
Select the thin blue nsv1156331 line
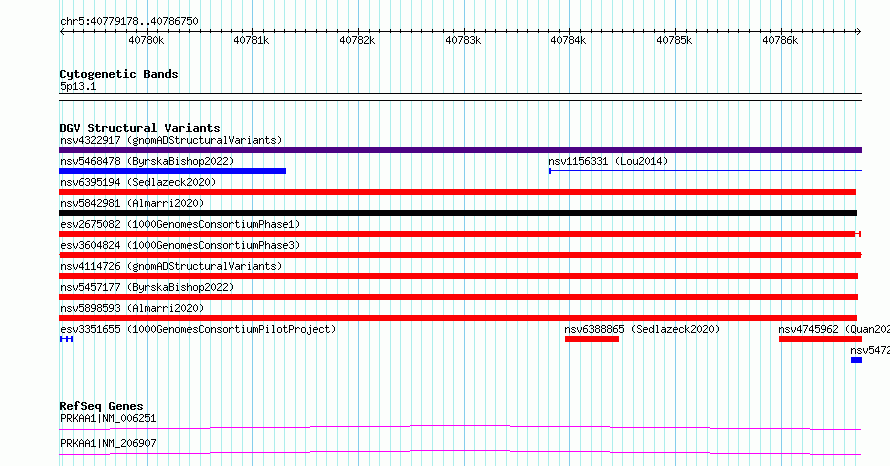click(x=705, y=170)
